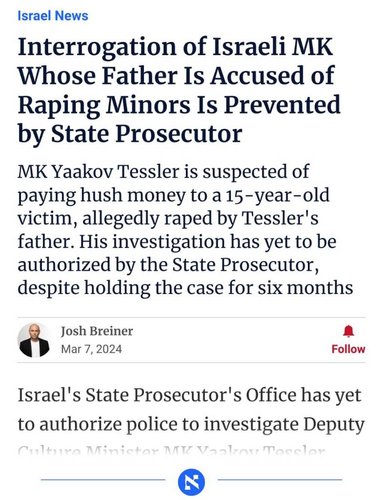This screenshot has width=383, height=500.
Task: Click 'Whose Father Is Accused of' headline line
Action: [176, 76]
